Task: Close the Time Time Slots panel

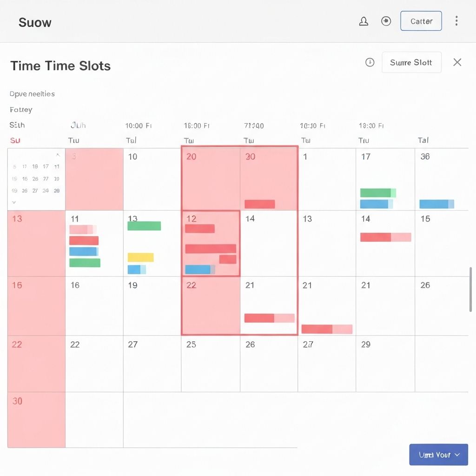Action: pyautogui.click(x=457, y=62)
